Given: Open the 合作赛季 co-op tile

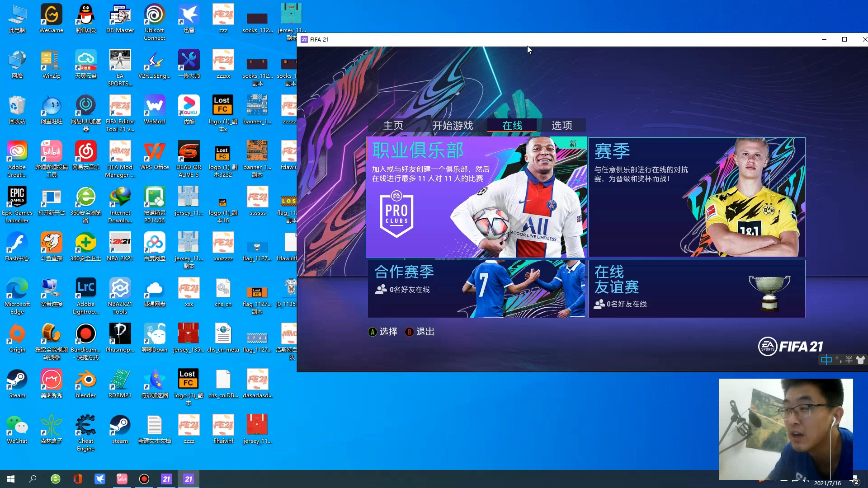Looking at the screenshot, I should 476,289.
